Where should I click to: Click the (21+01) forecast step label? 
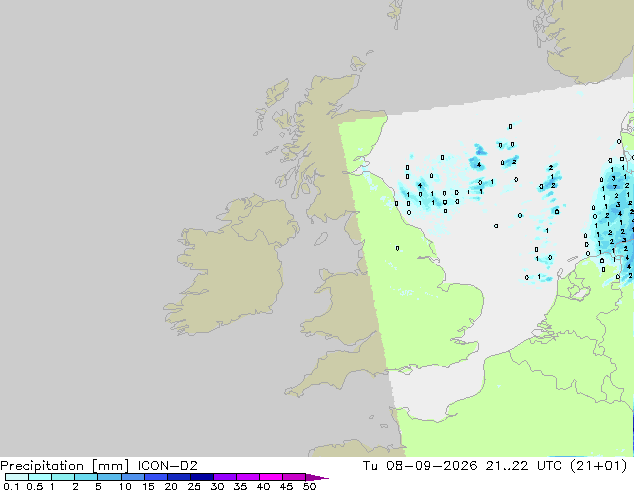[598, 466]
